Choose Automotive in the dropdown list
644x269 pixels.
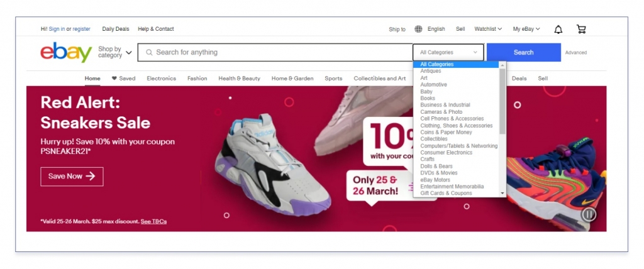pos(433,85)
